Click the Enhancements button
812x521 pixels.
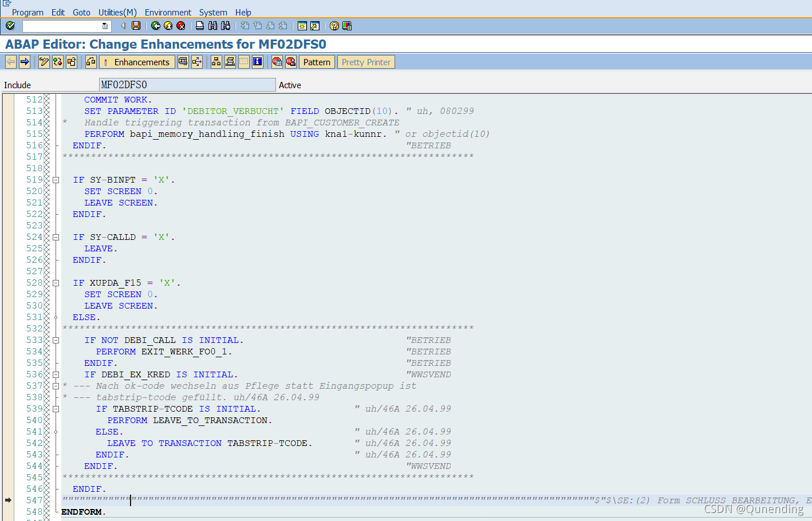[137, 62]
